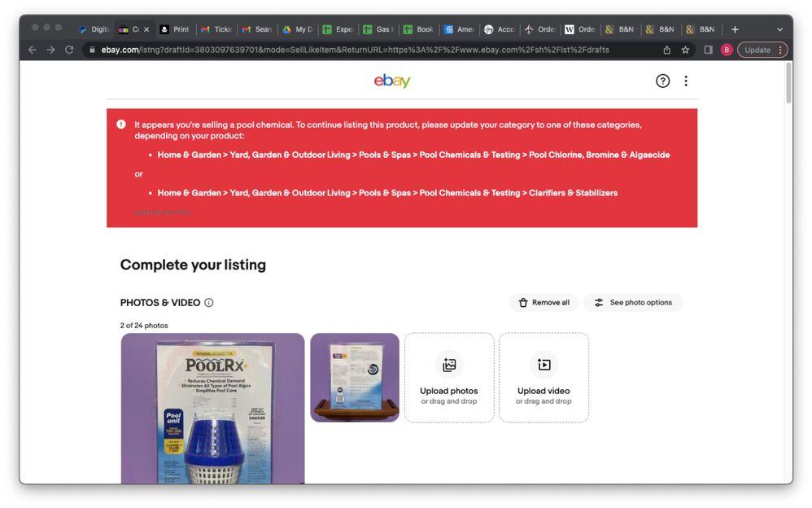Switch to the Orde tab with W icon
The height and width of the screenshot is (508, 812).
coord(580,29)
